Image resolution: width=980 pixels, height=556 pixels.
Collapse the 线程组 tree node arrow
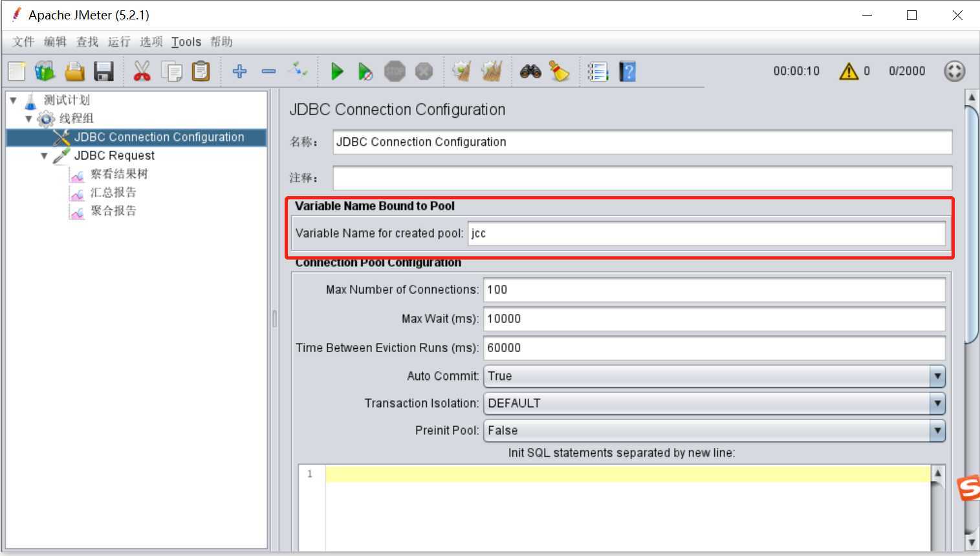point(28,118)
